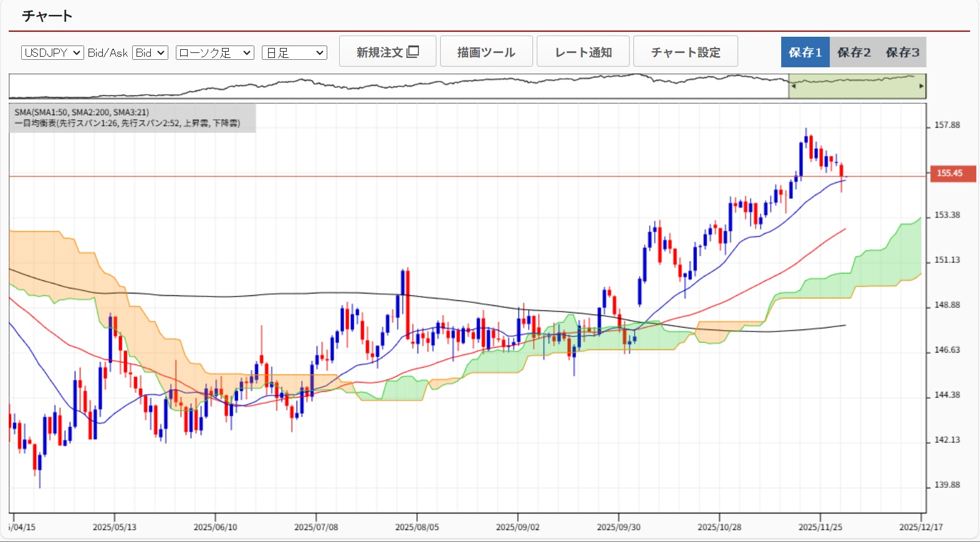Click the 2025/09/30 date axis label
Screen dimensions: 980x542
pyautogui.click(x=618, y=527)
